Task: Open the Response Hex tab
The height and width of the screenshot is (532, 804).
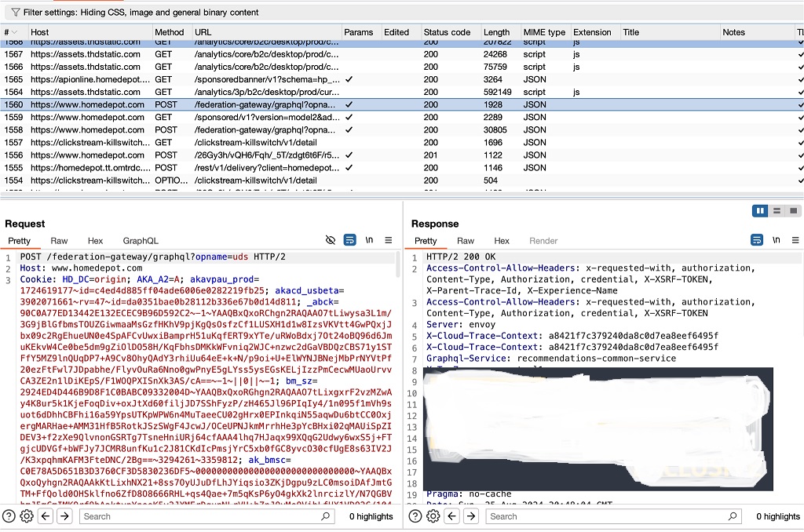Action: tap(502, 241)
